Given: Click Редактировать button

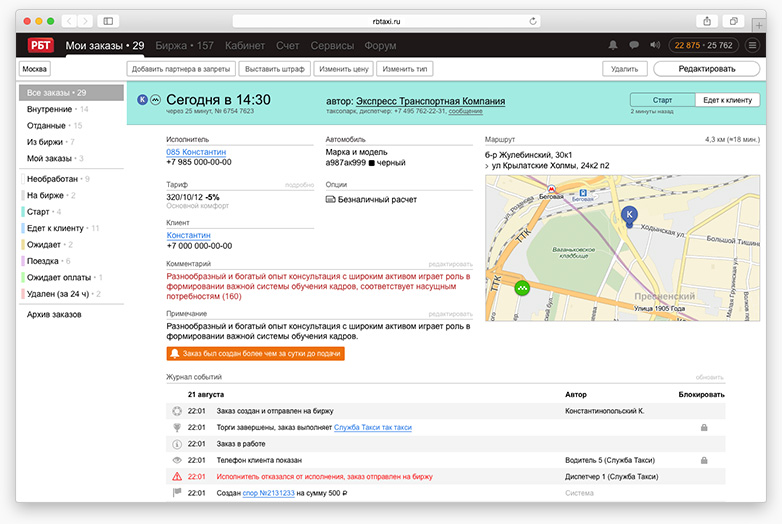Looking at the screenshot, I should point(707,69).
